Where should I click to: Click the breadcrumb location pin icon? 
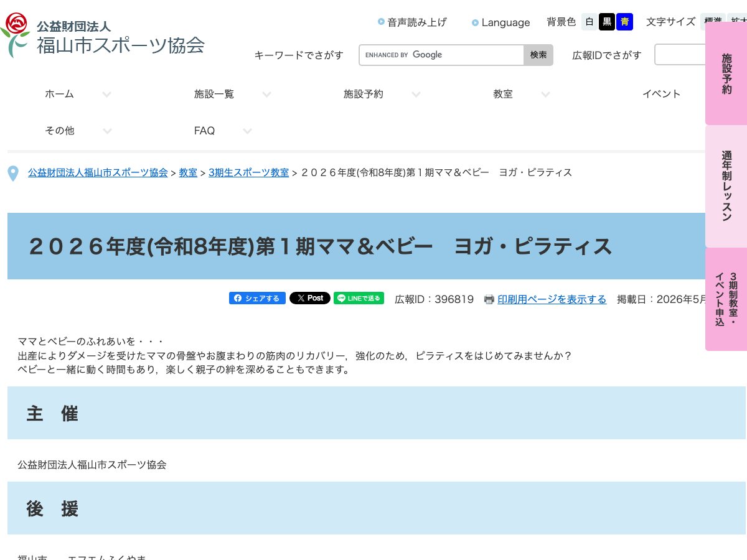(13, 174)
